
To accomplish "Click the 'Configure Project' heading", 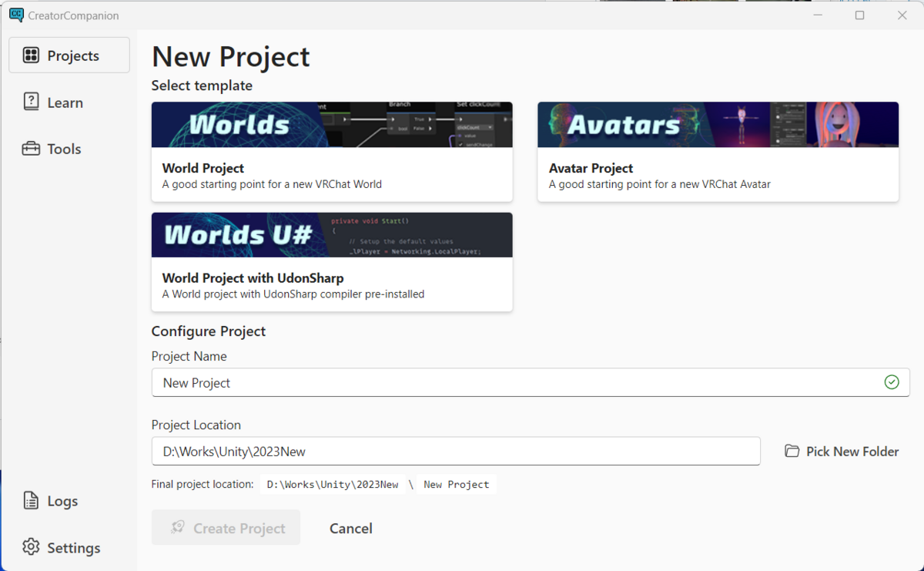I will pyautogui.click(x=209, y=331).
